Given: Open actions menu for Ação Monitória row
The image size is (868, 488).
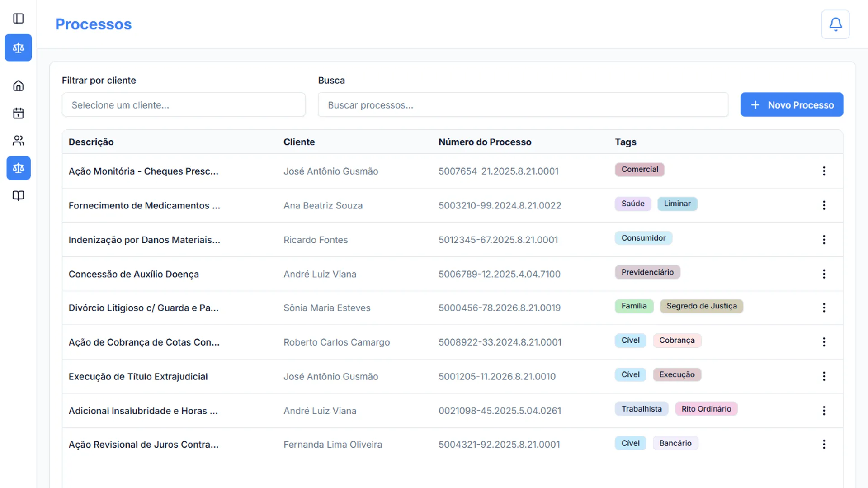Looking at the screenshot, I should point(824,171).
